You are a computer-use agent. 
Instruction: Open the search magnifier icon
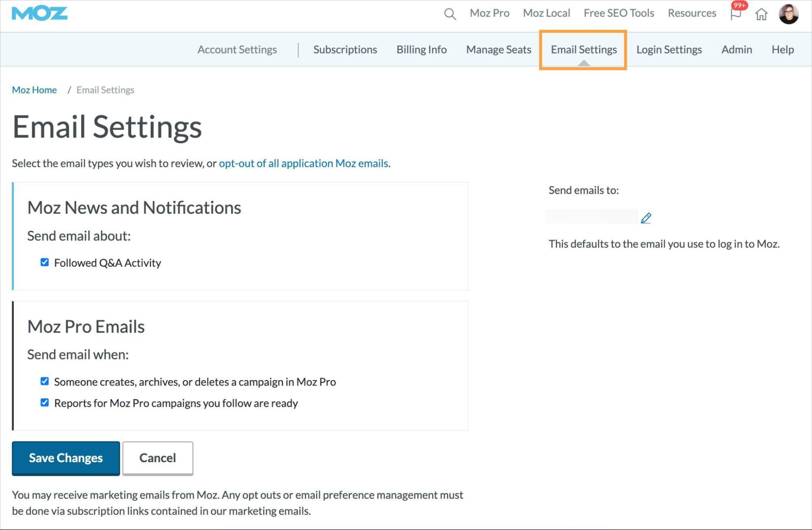pos(450,14)
